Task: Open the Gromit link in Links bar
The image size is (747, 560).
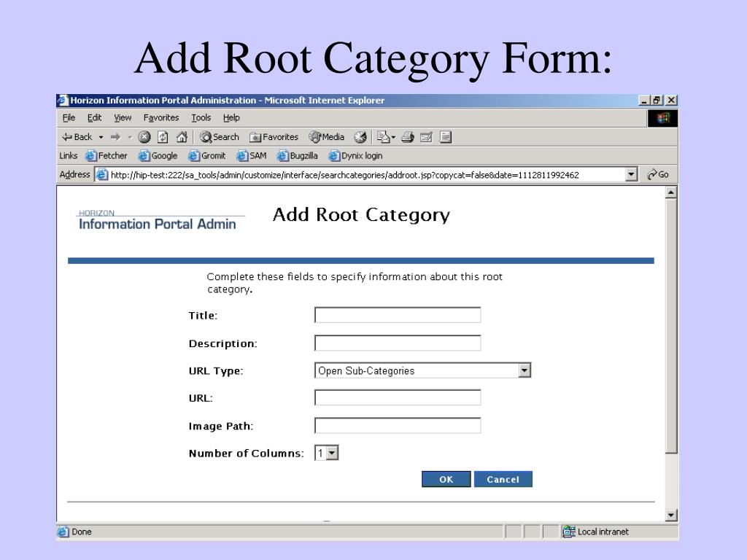Action: [x=206, y=156]
